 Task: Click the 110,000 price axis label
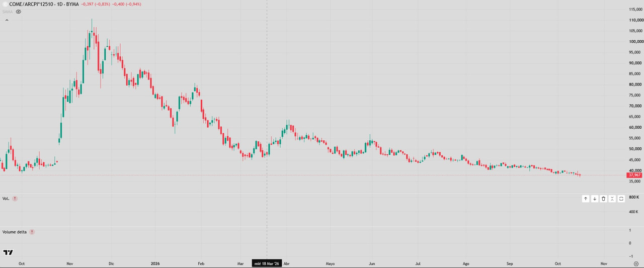635,20
